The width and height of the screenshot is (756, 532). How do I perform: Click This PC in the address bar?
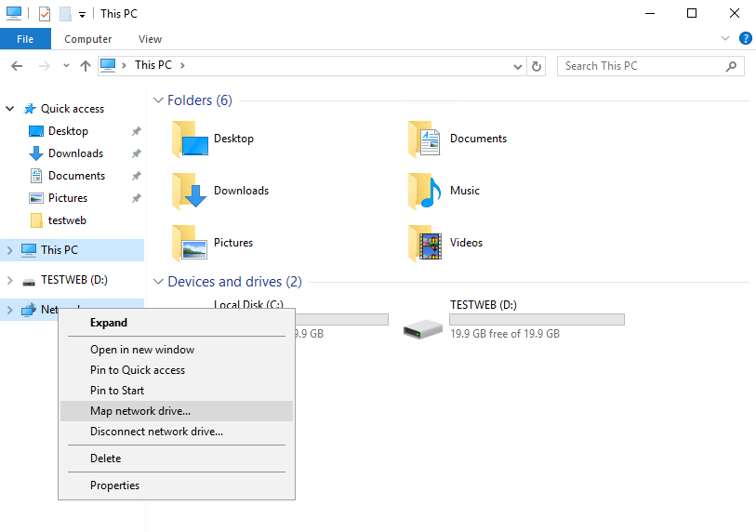(x=153, y=65)
